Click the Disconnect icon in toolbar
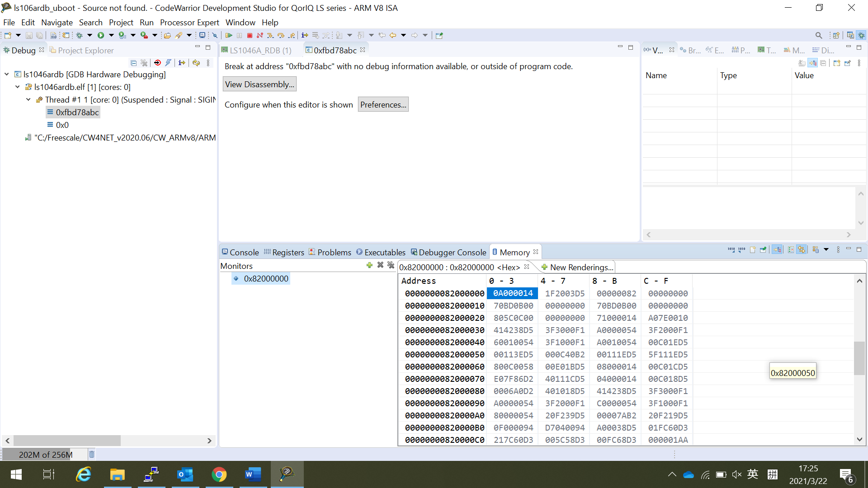868x488 pixels. (x=260, y=35)
